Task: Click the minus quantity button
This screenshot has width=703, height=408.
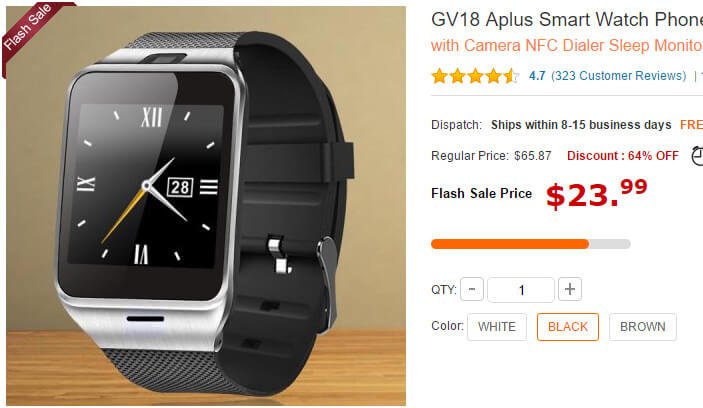Action: tap(472, 289)
